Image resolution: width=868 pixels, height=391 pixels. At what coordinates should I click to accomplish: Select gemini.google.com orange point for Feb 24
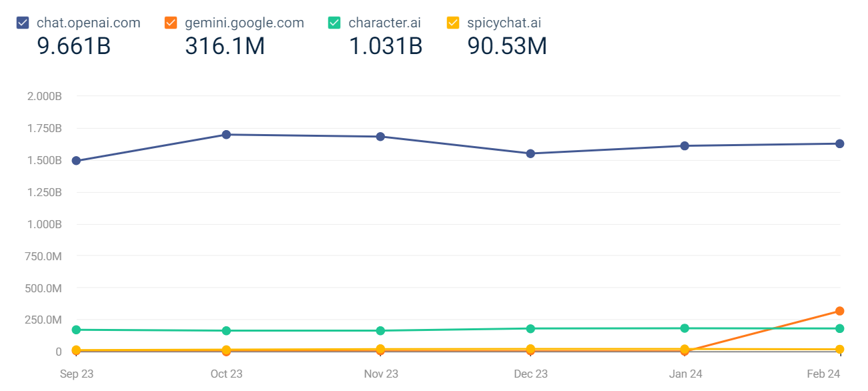[x=840, y=311]
